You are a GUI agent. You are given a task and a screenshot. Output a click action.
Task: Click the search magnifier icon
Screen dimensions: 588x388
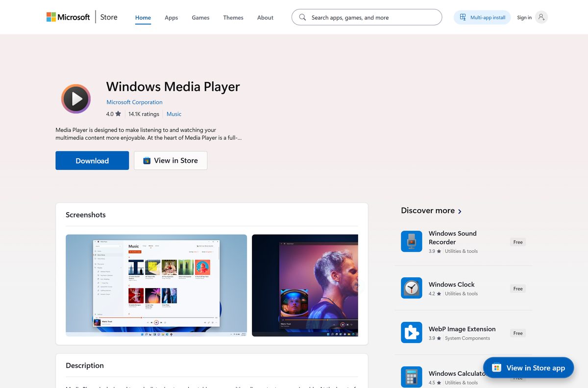click(302, 17)
